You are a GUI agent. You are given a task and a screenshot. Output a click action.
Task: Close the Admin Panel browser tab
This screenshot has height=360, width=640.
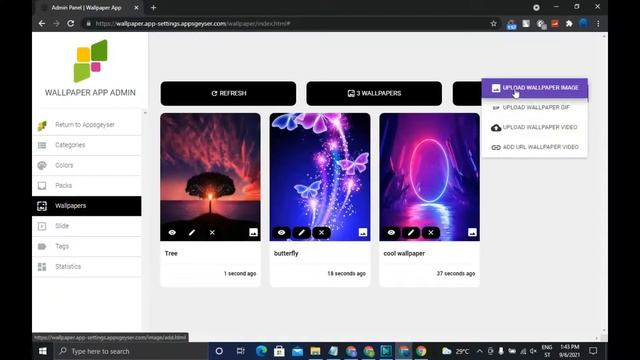pos(136,7)
